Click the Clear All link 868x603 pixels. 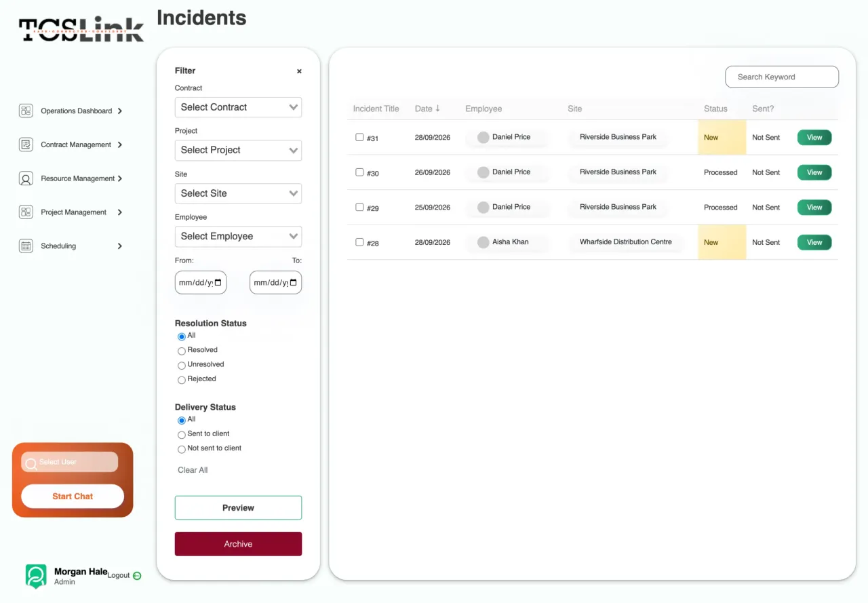point(193,470)
